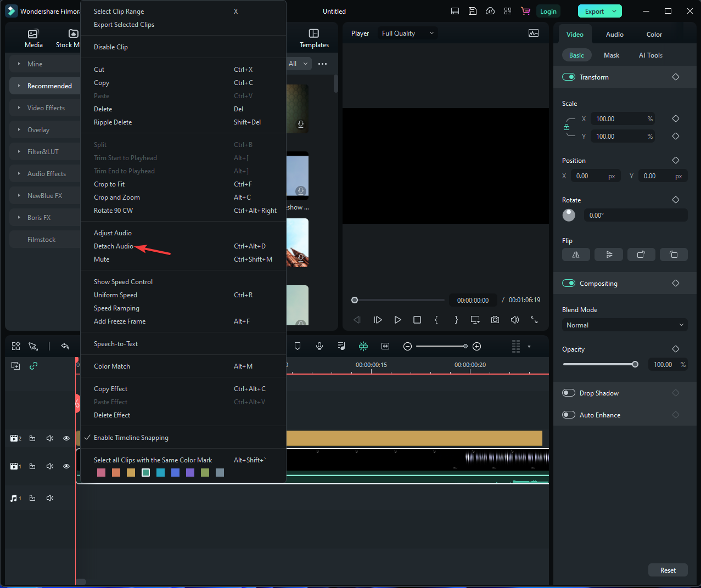Open the Media tab
The height and width of the screenshot is (588, 701).
pos(33,38)
